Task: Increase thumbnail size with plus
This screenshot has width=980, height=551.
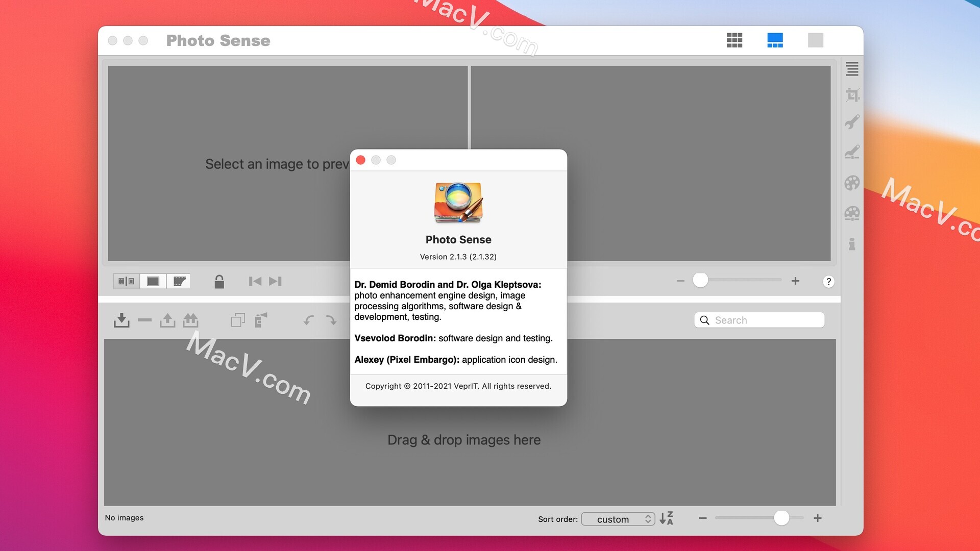Action: tap(818, 518)
